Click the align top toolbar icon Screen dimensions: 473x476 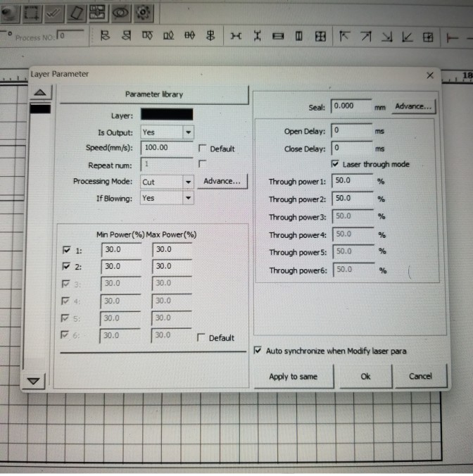147,36
